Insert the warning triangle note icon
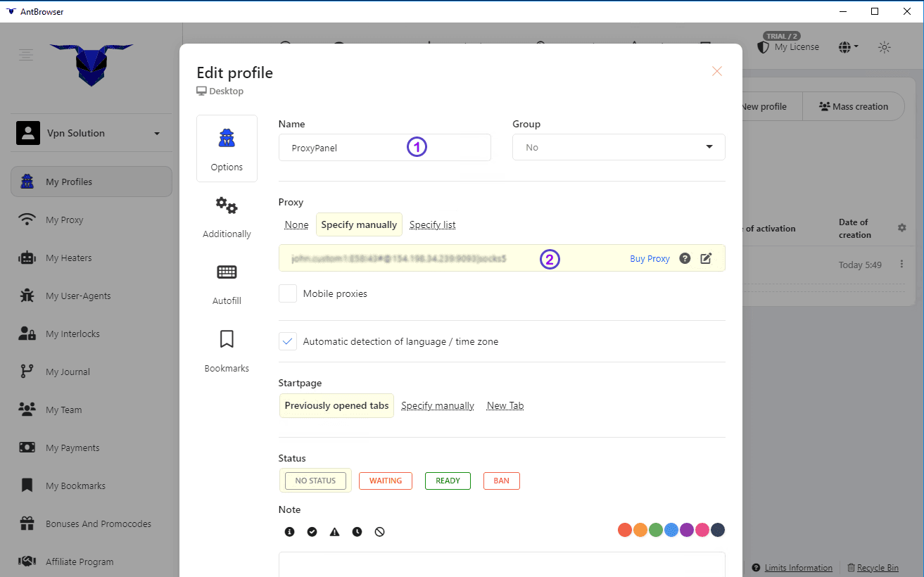The width and height of the screenshot is (924, 577). point(334,532)
